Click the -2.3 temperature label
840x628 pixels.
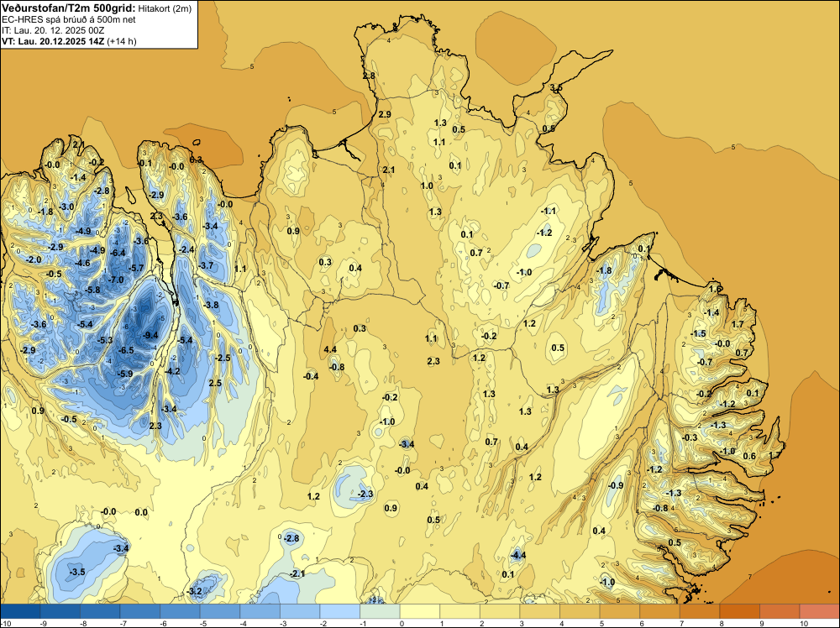365,494
